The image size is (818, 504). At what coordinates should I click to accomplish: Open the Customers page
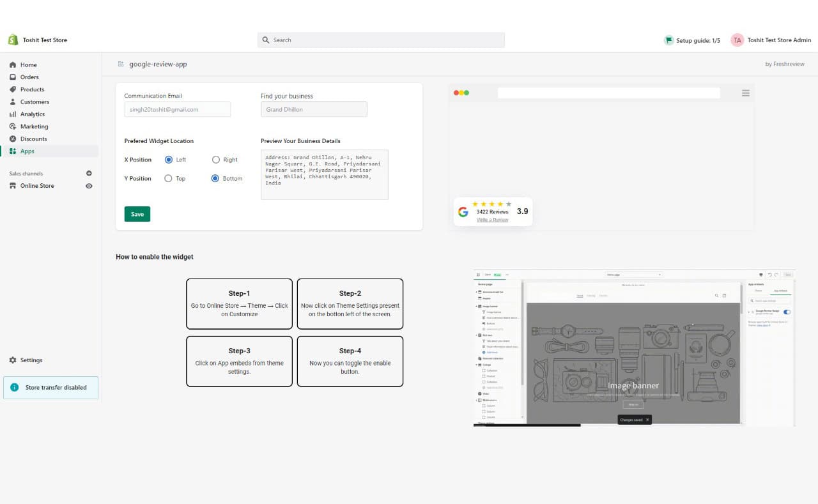[x=35, y=102]
